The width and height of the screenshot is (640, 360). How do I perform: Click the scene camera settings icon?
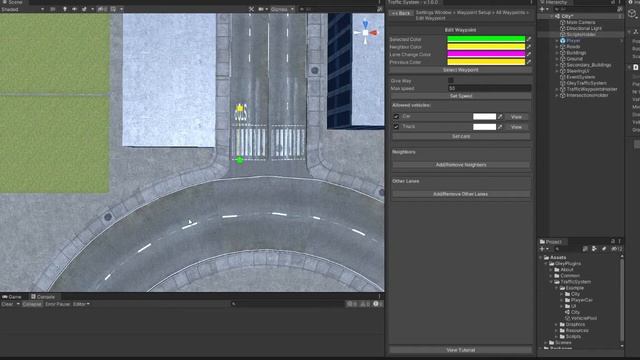point(261,9)
